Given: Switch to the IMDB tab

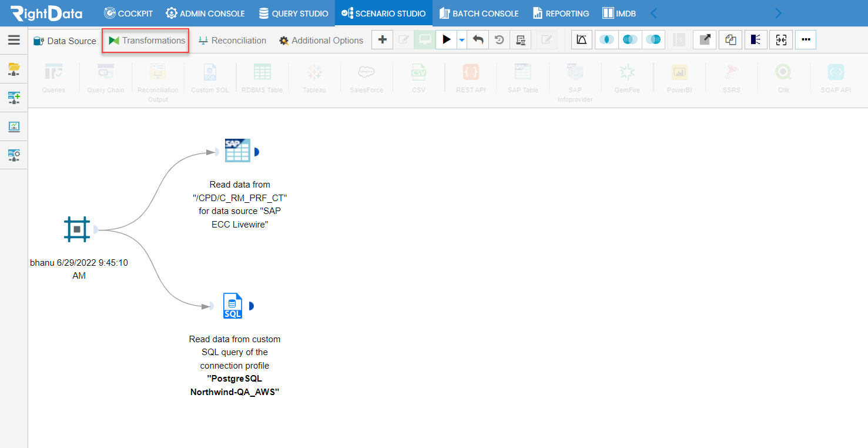Looking at the screenshot, I should click(x=619, y=13).
